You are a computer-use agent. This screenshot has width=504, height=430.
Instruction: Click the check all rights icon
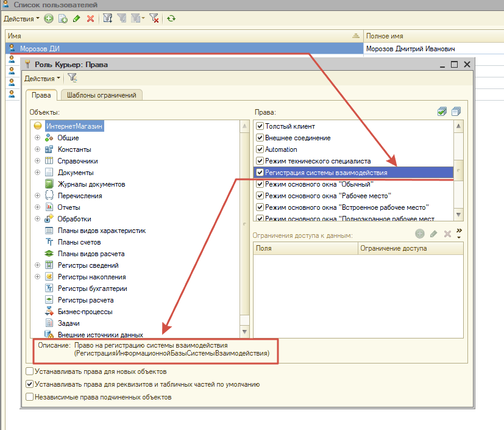click(x=442, y=112)
